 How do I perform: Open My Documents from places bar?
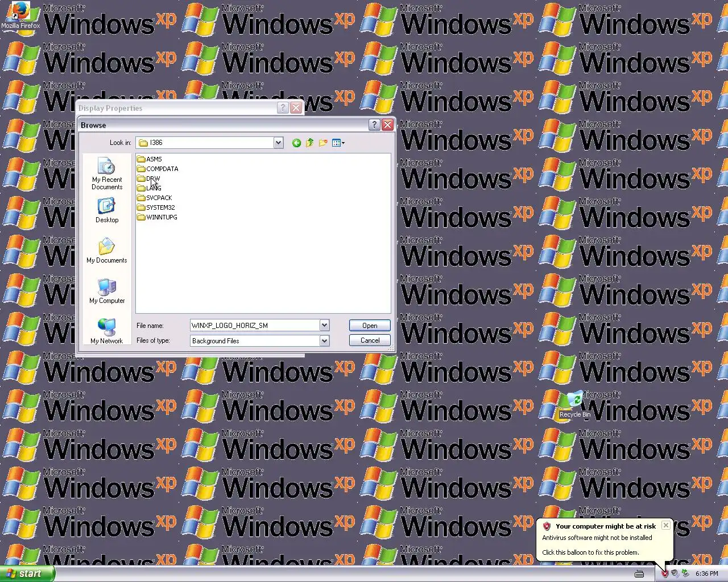tap(107, 251)
